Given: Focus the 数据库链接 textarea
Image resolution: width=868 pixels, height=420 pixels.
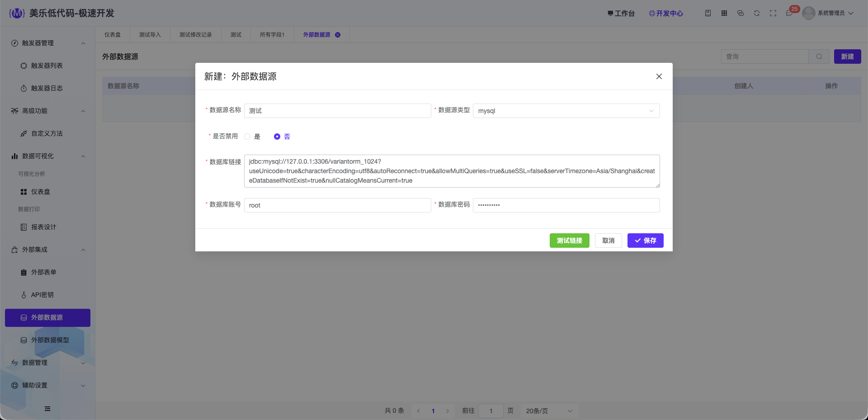Looking at the screenshot, I should pos(452,171).
